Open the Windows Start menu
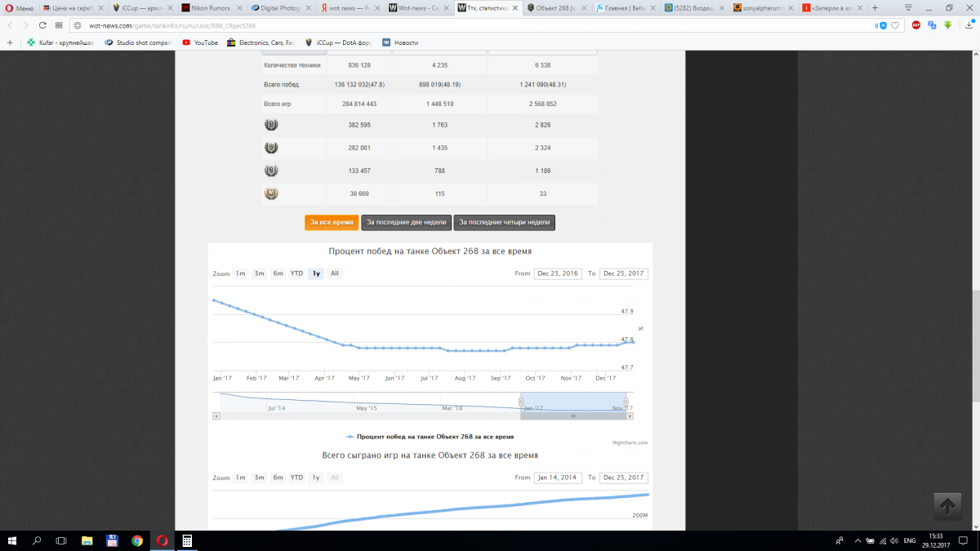 tap(11, 540)
